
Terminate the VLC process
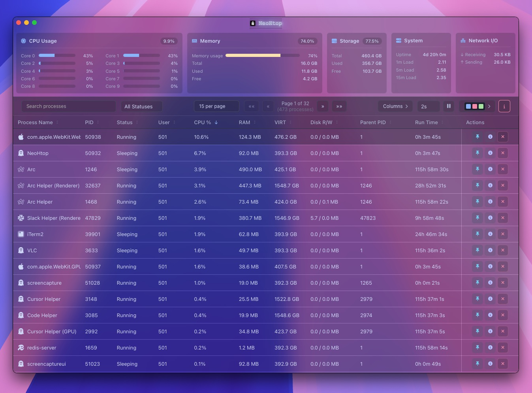pos(502,250)
